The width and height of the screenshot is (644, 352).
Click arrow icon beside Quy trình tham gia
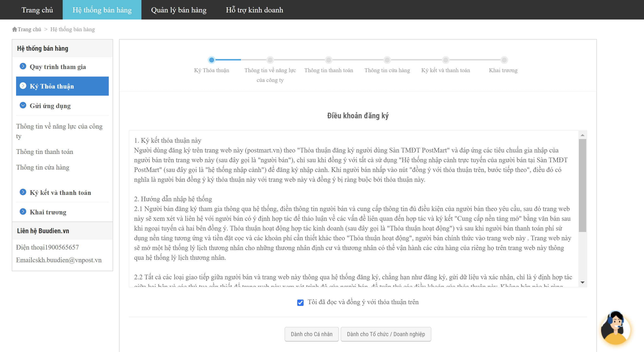23,66
